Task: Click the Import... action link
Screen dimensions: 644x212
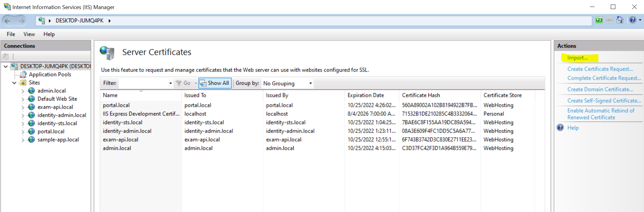Action: 577,58
